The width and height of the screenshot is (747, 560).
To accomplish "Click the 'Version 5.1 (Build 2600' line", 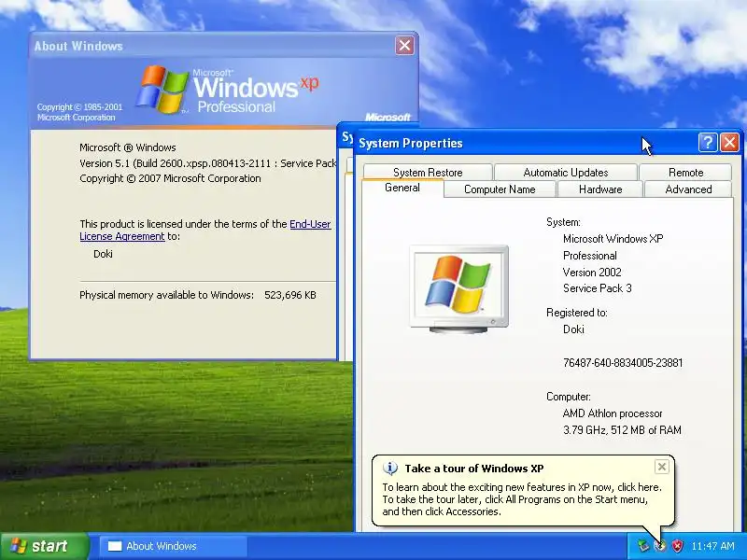I will [208, 163].
